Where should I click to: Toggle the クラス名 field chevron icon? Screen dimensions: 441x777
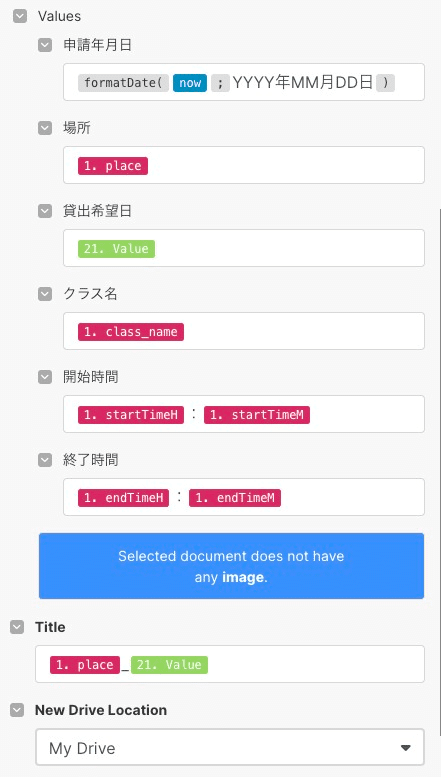click(45, 294)
